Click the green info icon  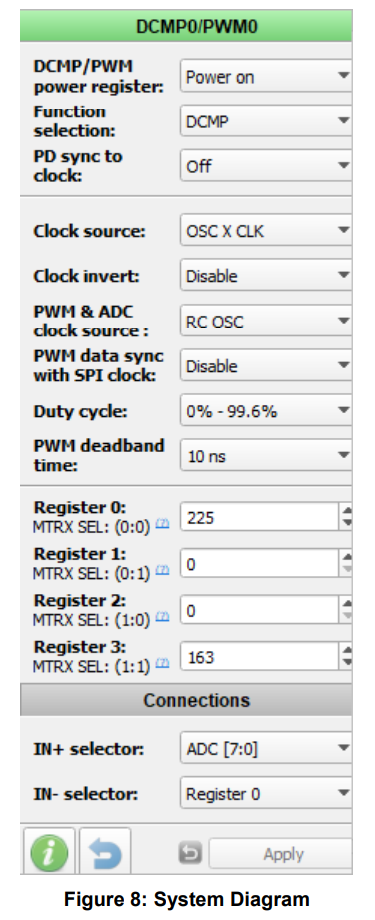click(x=48, y=853)
